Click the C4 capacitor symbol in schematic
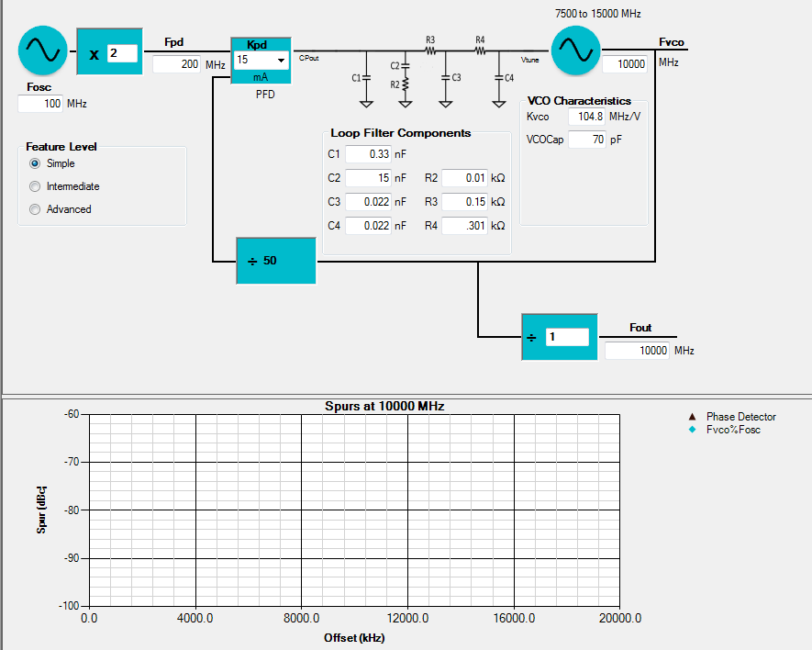Image resolution: width=812 pixels, height=650 pixels. click(499, 78)
